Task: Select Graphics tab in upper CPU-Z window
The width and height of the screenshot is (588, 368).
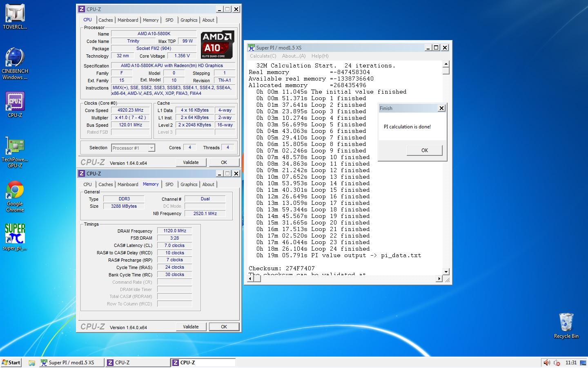Action: pyautogui.click(x=189, y=20)
